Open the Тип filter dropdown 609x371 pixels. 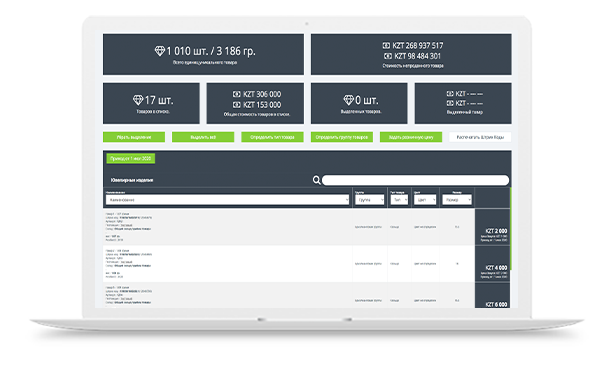(x=399, y=200)
